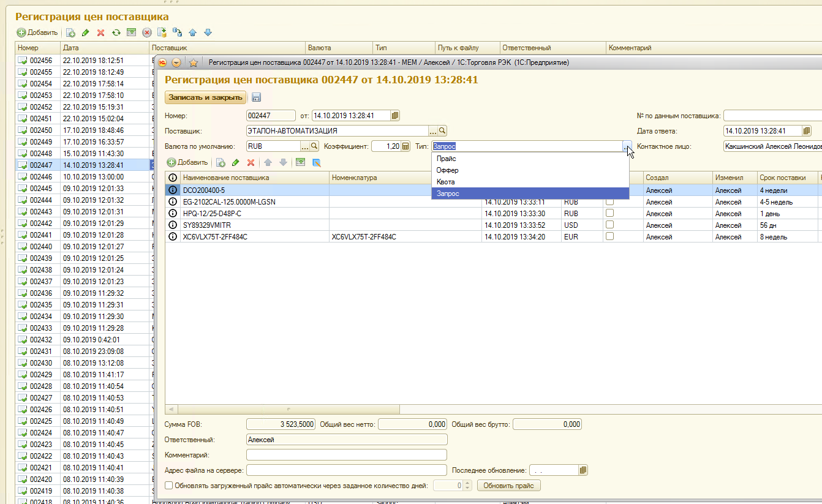The height and width of the screenshot is (504, 822).
Task: Click the Записать и закрыть button
Action: pyautogui.click(x=205, y=97)
